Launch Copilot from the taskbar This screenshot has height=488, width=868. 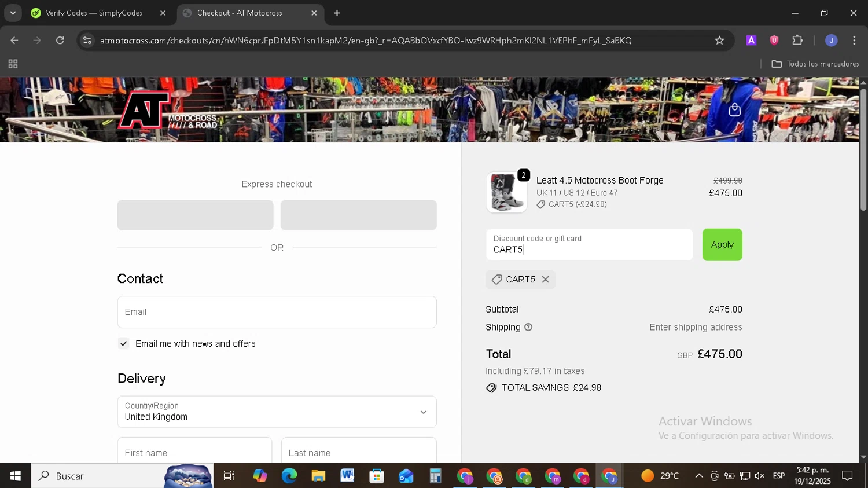coord(260,476)
